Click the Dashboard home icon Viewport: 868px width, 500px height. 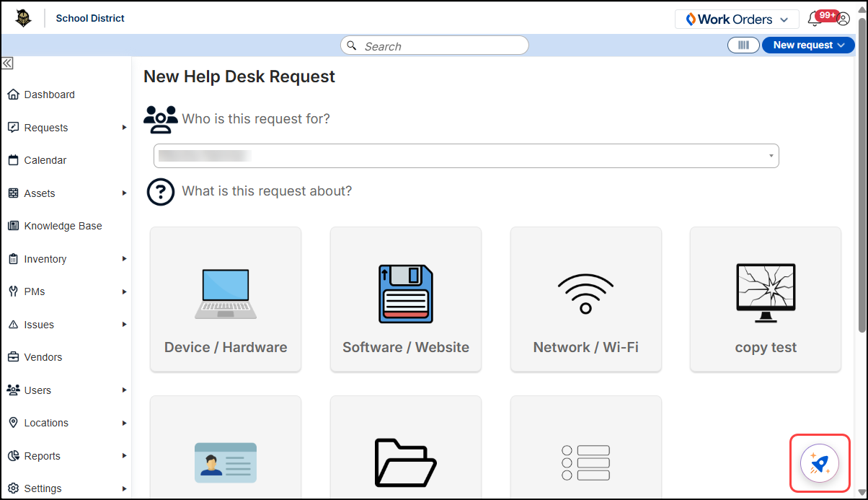tap(13, 95)
